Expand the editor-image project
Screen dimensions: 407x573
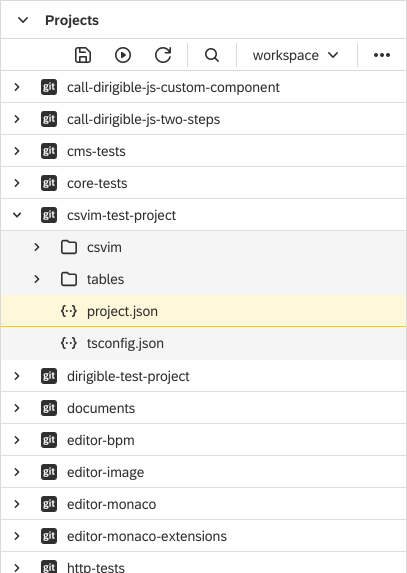point(17,472)
